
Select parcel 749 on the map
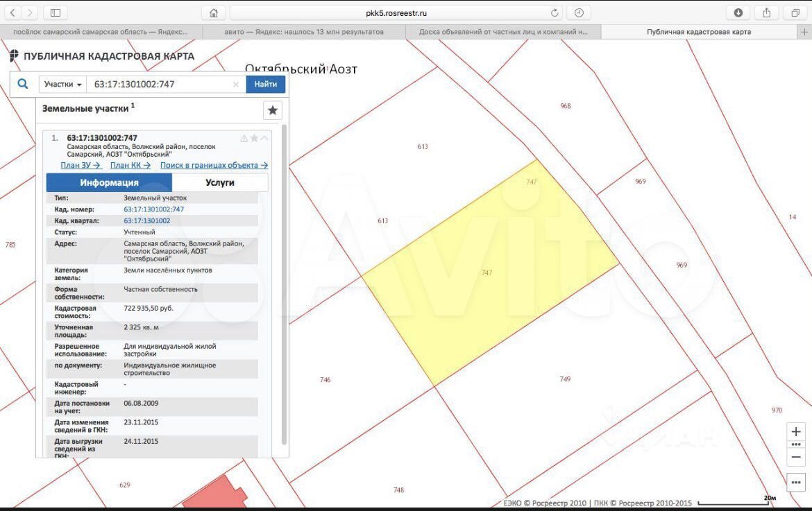(x=565, y=379)
